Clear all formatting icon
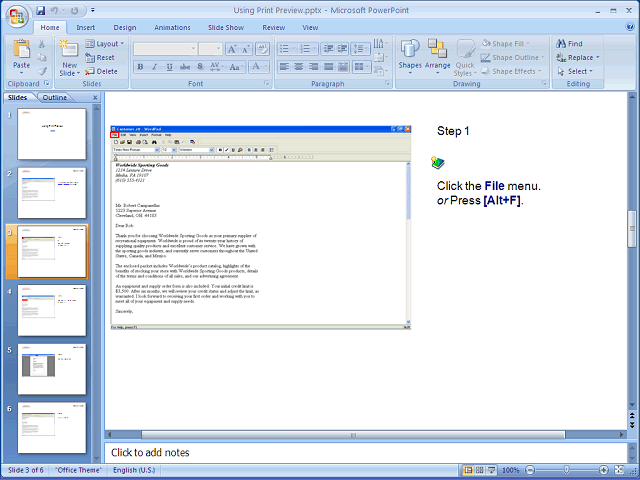 tap(262, 49)
